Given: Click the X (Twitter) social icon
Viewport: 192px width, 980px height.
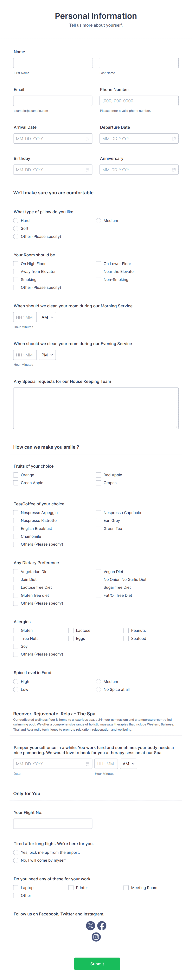Looking at the screenshot, I should [91, 926].
